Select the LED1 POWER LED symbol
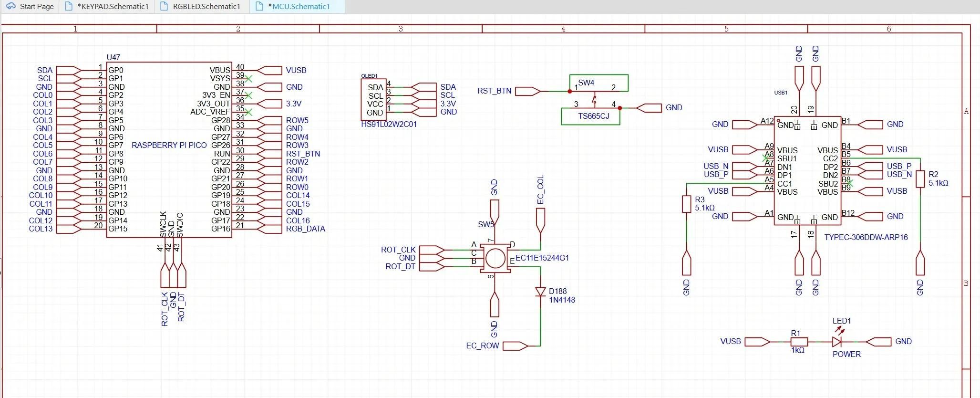This screenshot has height=398, width=980. pyautogui.click(x=837, y=342)
